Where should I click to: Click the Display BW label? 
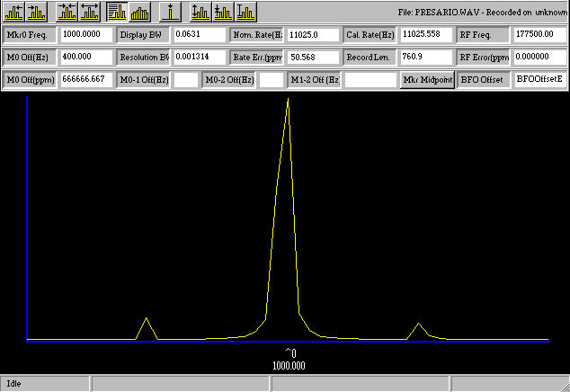coord(143,35)
